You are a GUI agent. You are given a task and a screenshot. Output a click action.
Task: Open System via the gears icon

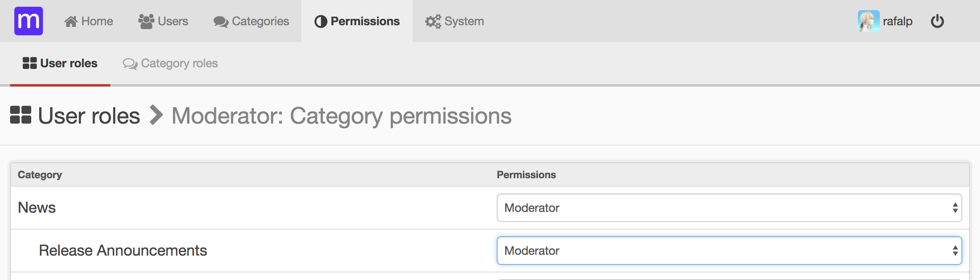pyautogui.click(x=433, y=21)
